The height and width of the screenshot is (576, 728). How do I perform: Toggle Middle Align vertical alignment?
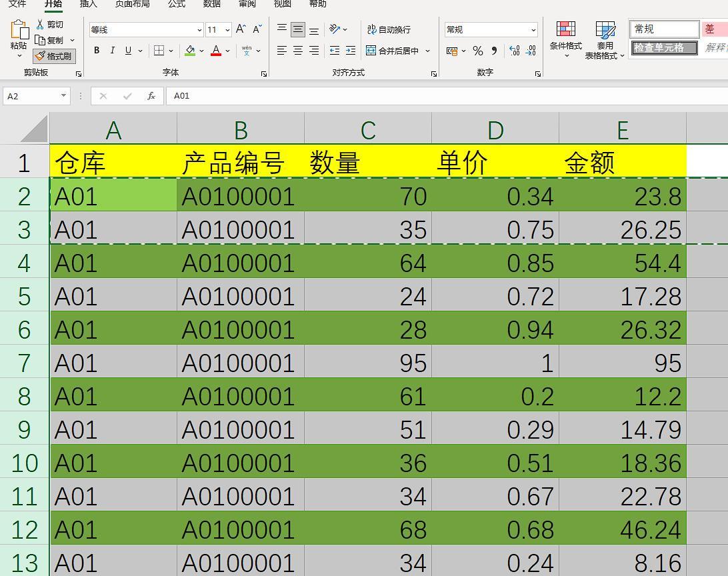click(297, 30)
